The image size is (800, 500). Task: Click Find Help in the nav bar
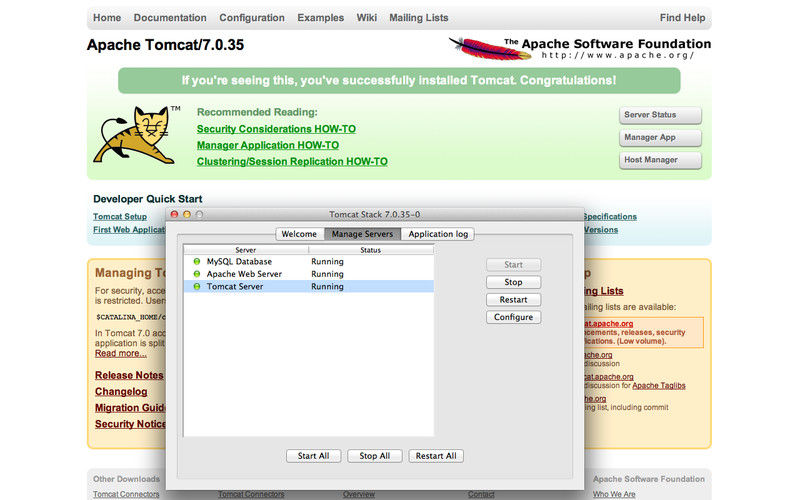tap(682, 18)
